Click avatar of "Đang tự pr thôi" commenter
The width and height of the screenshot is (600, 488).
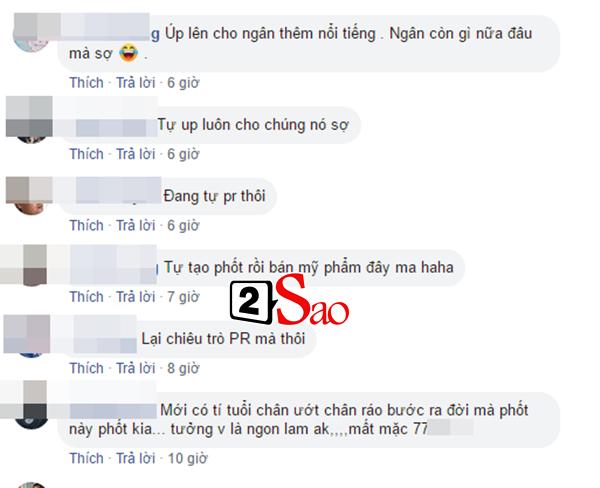pyautogui.click(x=29, y=196)
